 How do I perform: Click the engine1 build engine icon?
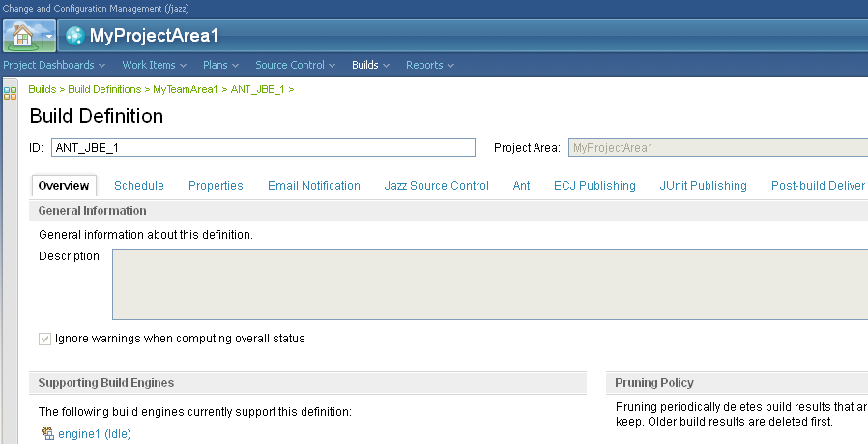(47, 433)
